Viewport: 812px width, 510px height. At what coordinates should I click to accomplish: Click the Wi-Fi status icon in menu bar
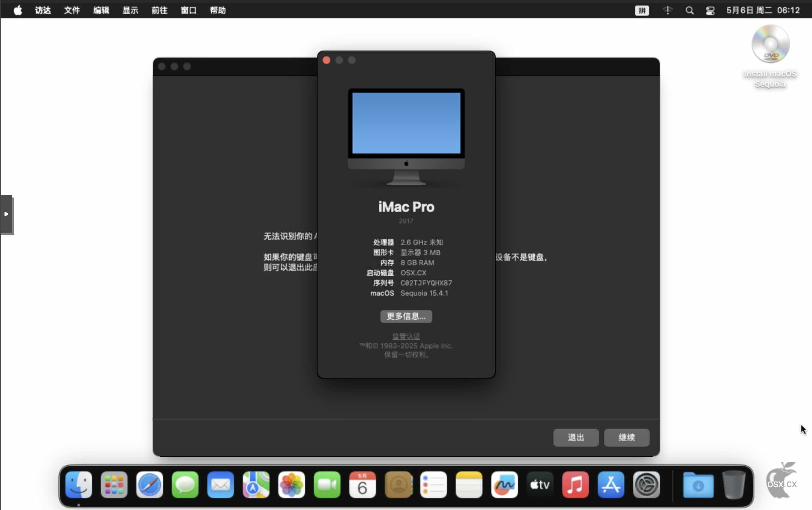pyautogui.click(x=668, y=11)
